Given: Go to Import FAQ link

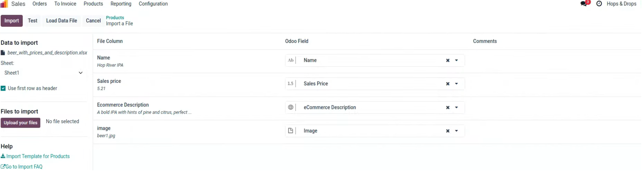Looking at the screenshot, I should click(22, 167).
